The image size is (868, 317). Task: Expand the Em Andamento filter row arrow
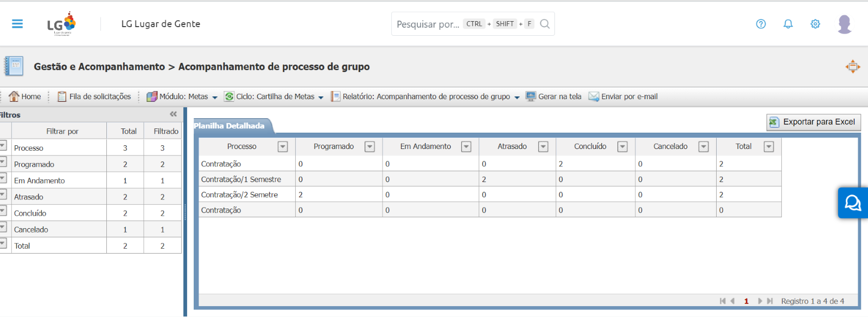[x=3, y=178]
